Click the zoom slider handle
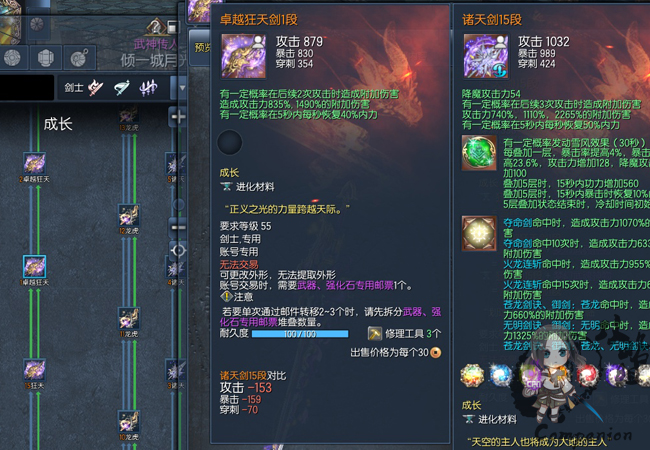The image size is (650, 450). coord(179,204)
